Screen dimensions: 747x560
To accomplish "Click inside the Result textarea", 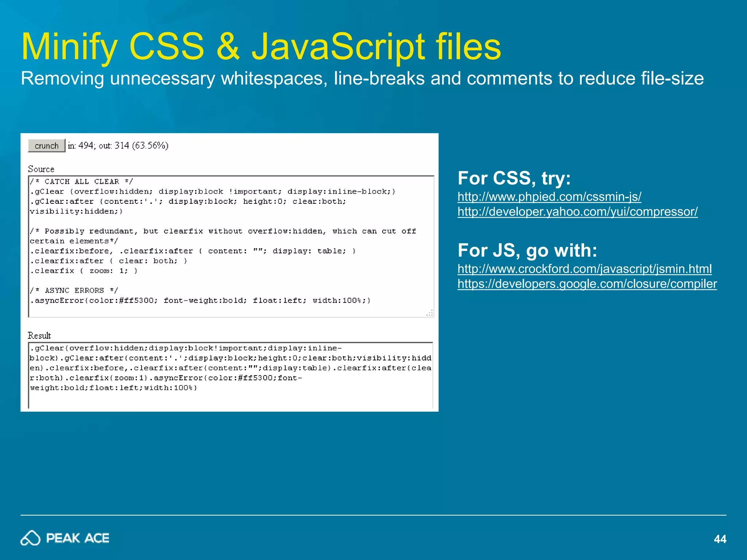I will pos(231,375).
